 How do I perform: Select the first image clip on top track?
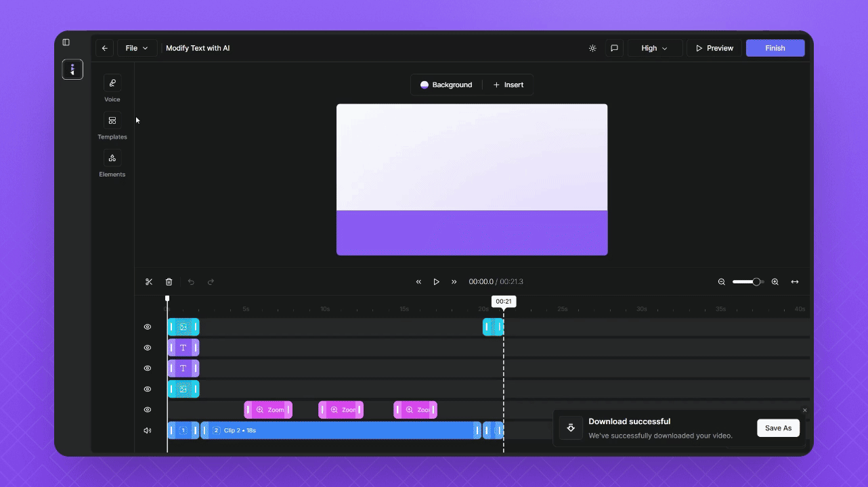tap(183, 327)
